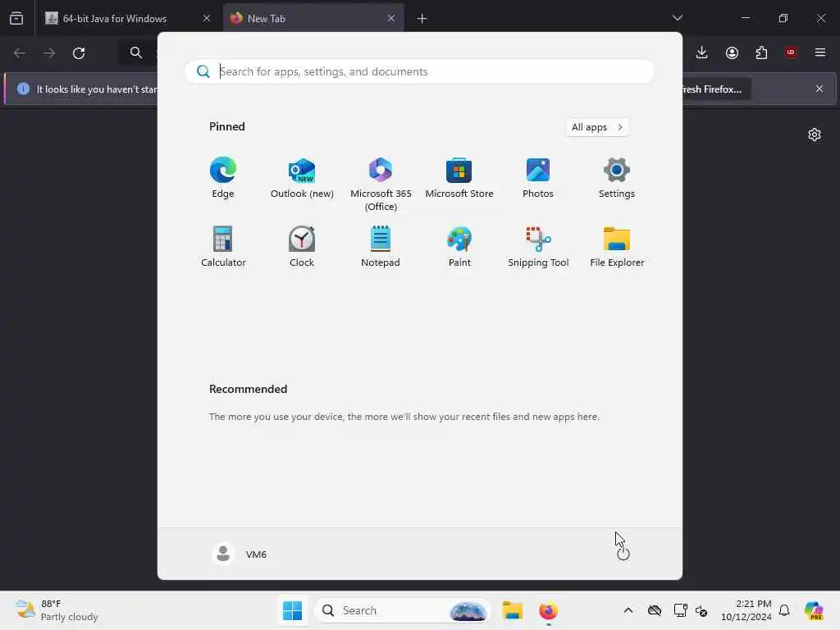
Task: Launch Outlook (new) pinned app
Action: (302, 178)
